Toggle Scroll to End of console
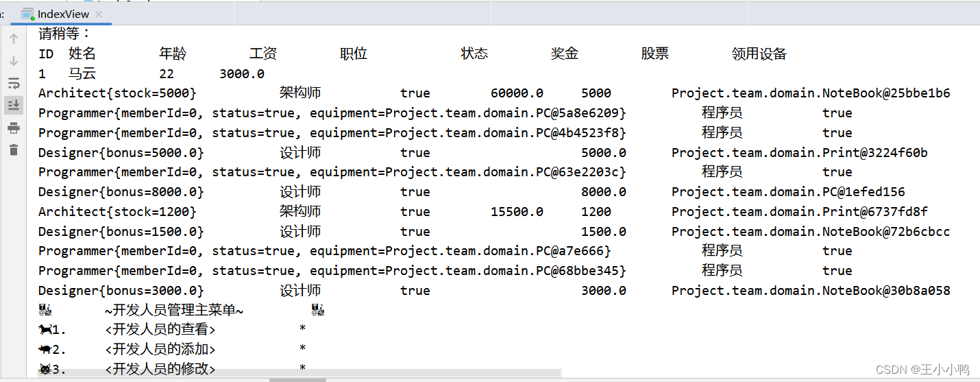This screenshot has width=980, height=382. [13, 105]
